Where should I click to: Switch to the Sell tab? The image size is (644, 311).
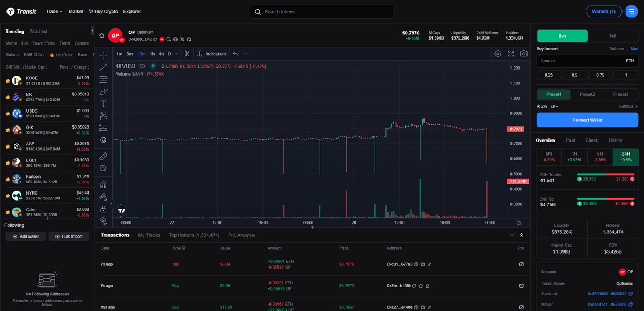[x=613, y=36]
